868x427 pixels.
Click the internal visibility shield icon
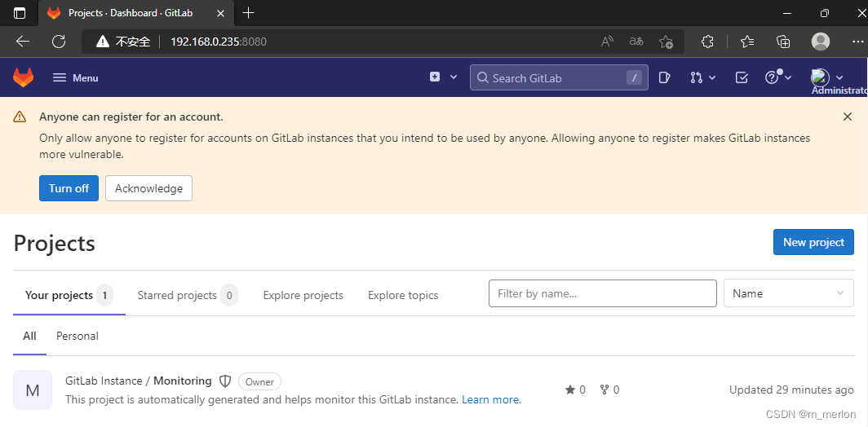coord(225,381)
